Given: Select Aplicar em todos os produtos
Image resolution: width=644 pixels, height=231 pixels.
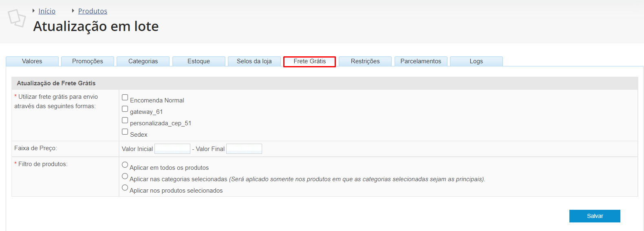Looking at the screenshot, I should 125,165.
